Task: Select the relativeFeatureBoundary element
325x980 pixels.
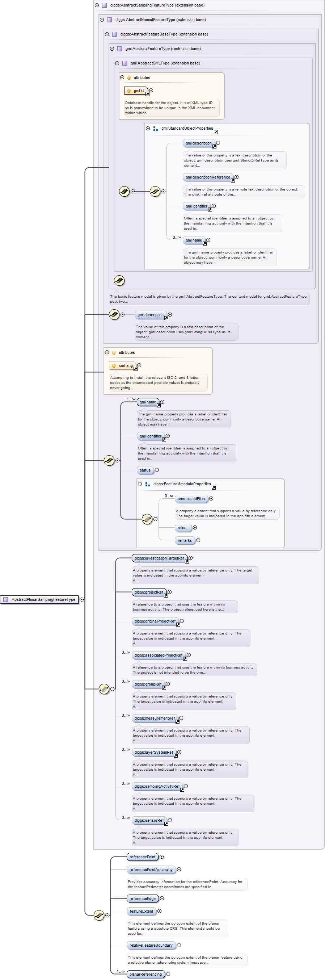Action: click(151, 945)
